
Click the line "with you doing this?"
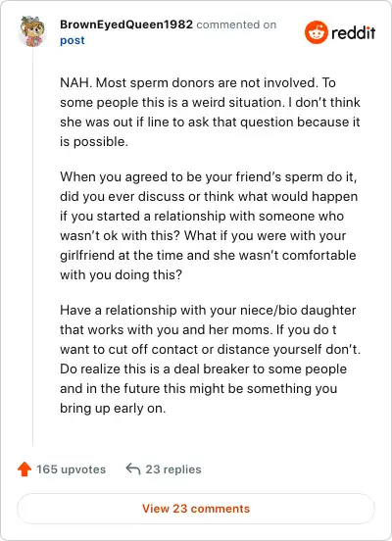click(x=121, y=275)
